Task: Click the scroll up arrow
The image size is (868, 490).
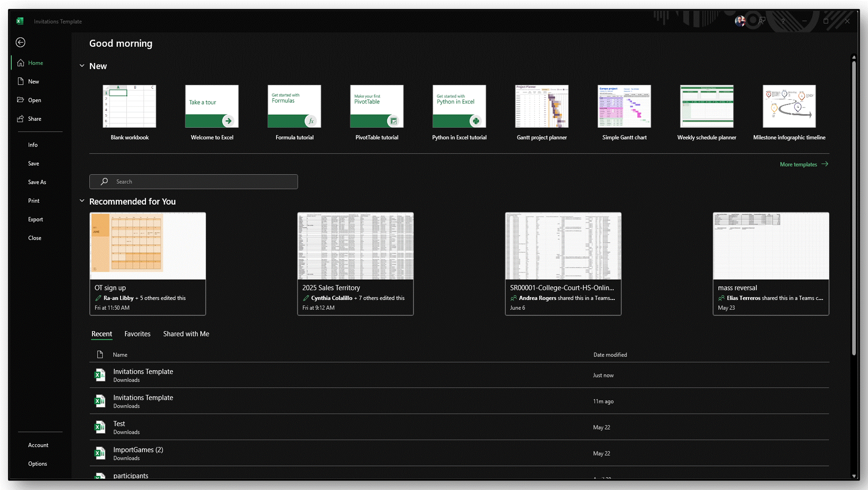Action: pos(854,57)
